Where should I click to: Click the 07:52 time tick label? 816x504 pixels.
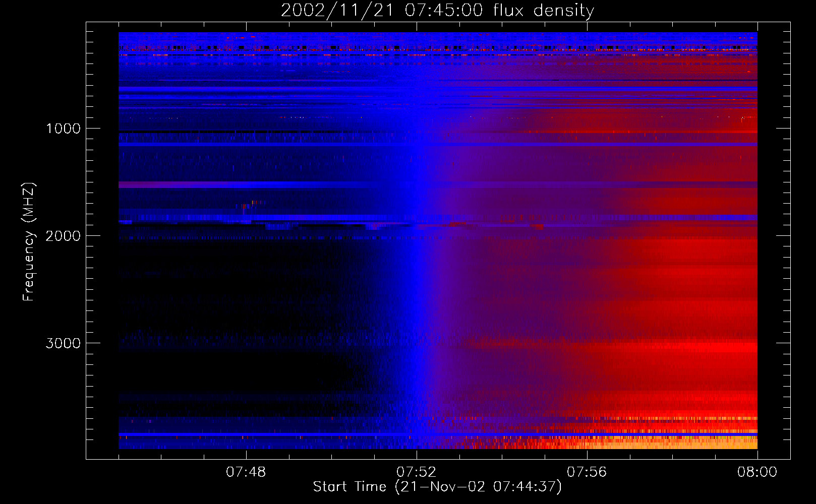pyautogui.click(x=417, y=472)
